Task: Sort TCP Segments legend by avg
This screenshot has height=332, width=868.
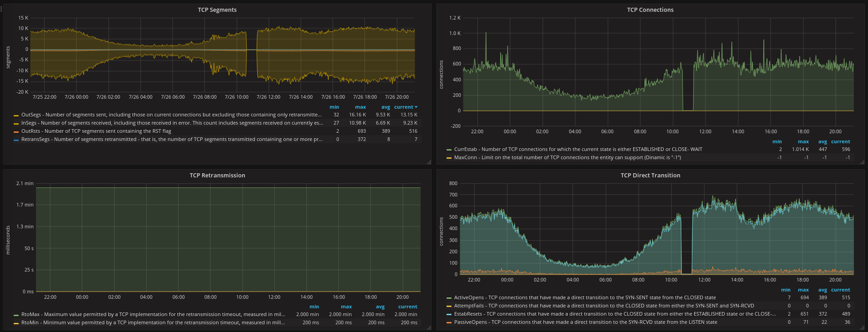Action: coord(386,107)
